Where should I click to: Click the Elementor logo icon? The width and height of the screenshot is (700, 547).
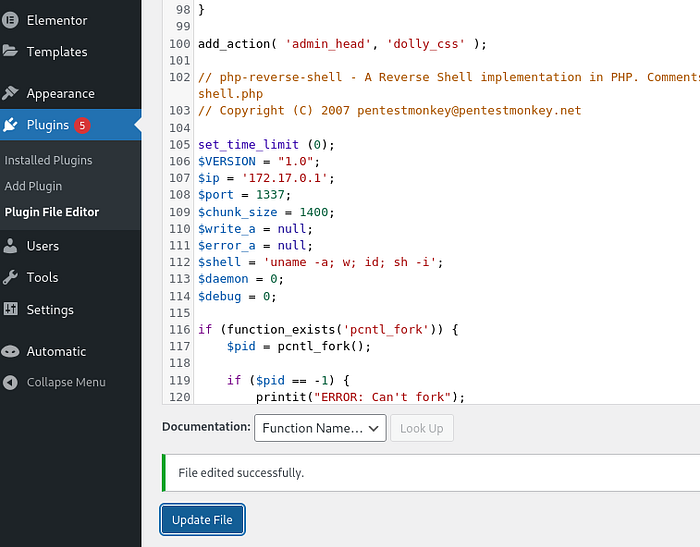tap(10, 20)
